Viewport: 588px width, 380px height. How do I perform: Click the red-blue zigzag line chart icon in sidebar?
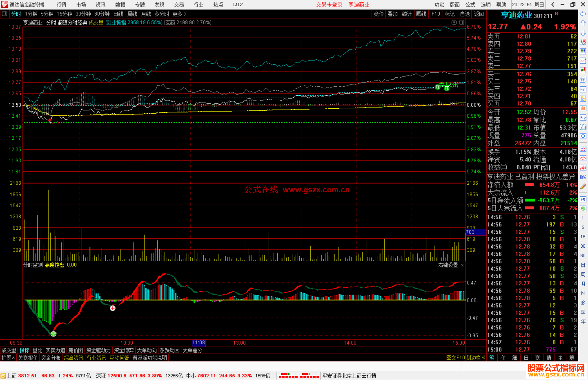(583, 168)
